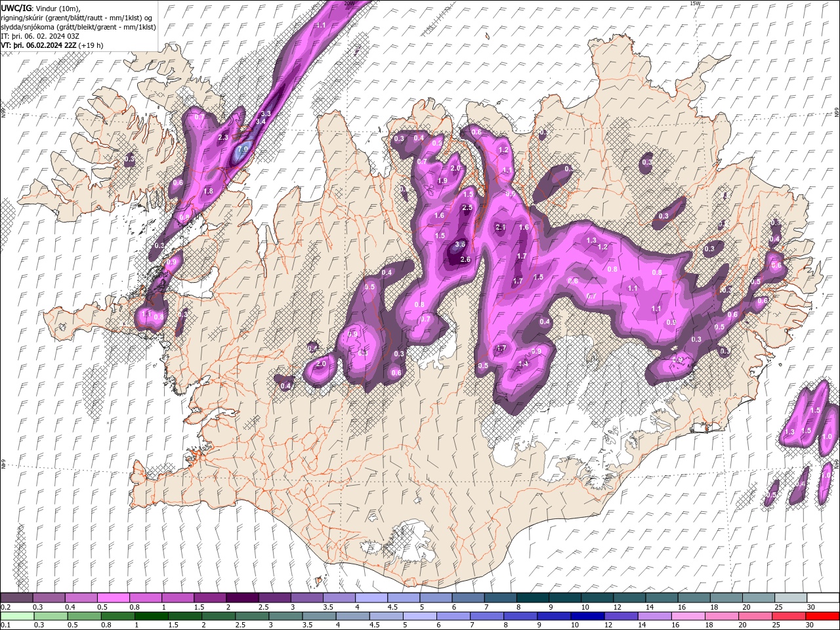840x630 pixels.
Task: Click the 'rigning/skúrir' legend description line
Action: coord(76,18)
